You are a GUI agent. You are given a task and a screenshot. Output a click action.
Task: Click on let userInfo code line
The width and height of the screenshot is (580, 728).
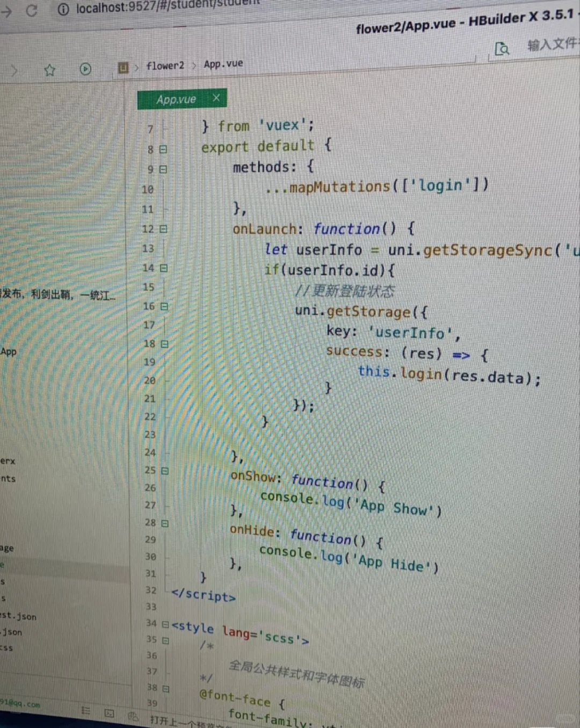pyautogui.click(x=422, y=250)
